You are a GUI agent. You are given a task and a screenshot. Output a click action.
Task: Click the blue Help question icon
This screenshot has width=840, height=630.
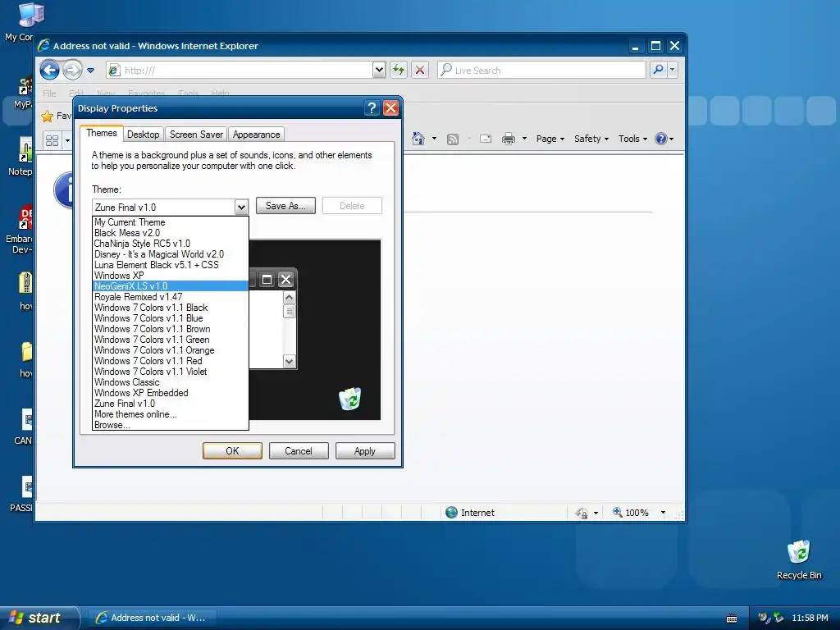pos(661,139)
